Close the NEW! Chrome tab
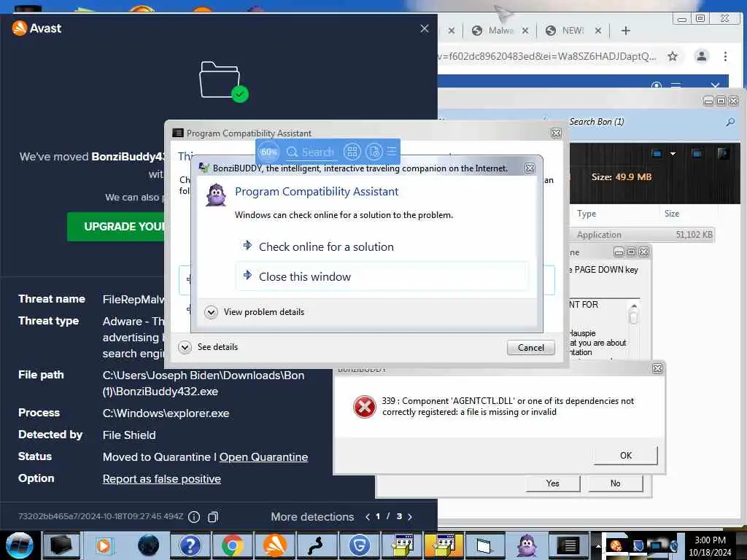 point(598,31)
